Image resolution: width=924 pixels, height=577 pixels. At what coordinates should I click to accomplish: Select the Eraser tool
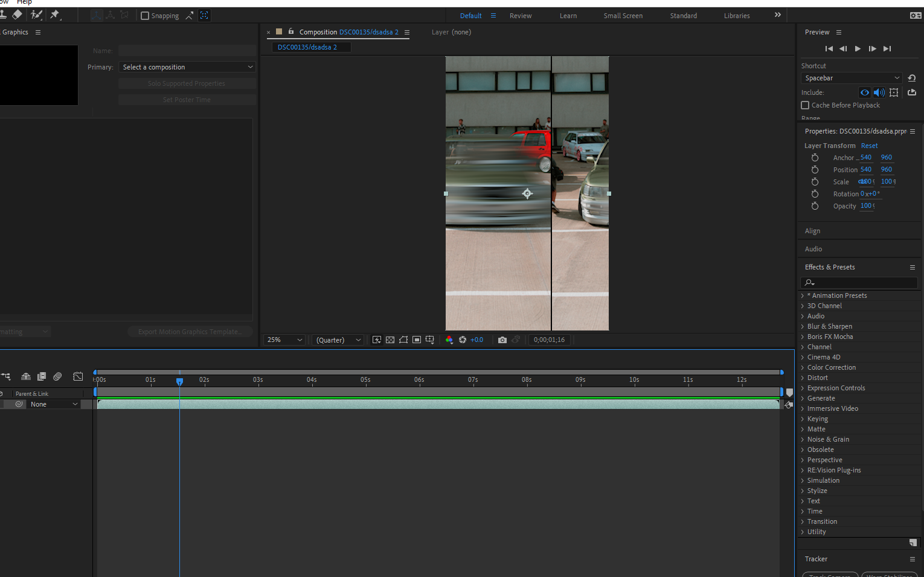click(x=17, y=15)
